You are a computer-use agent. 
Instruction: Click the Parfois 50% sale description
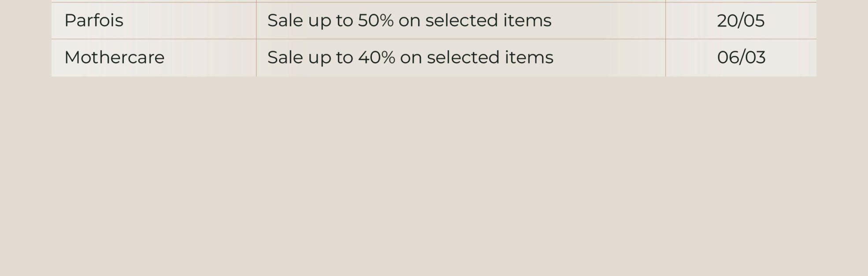coord(409,21)
